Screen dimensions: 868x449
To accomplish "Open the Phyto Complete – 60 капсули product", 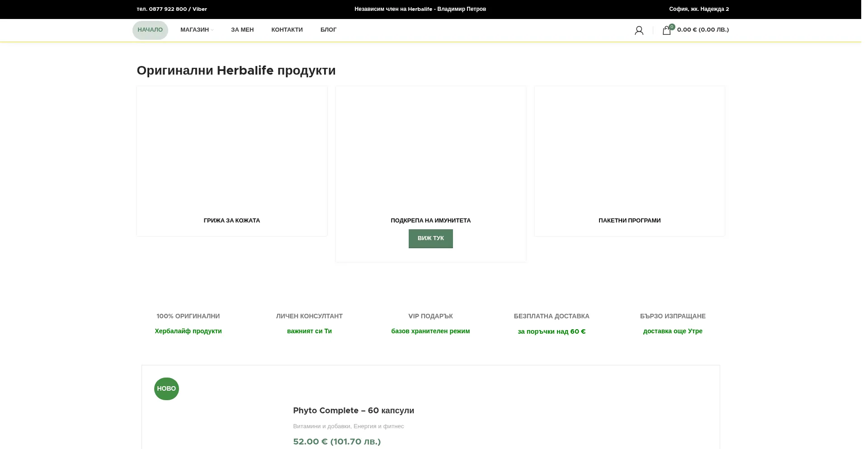I will pos(354,411).
